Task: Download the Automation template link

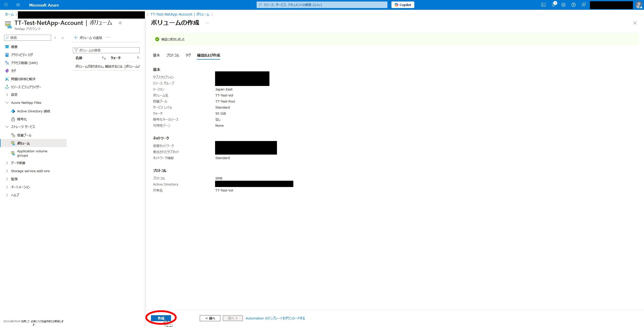Action: click(275, 318)
